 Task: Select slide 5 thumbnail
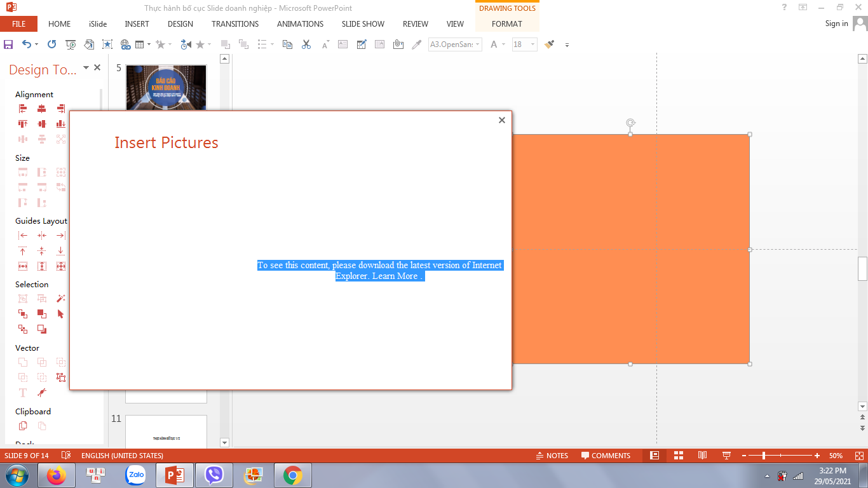[x=166, y=88]
